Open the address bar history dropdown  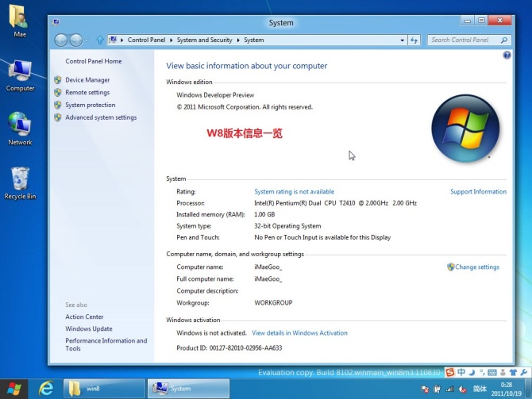402,40
